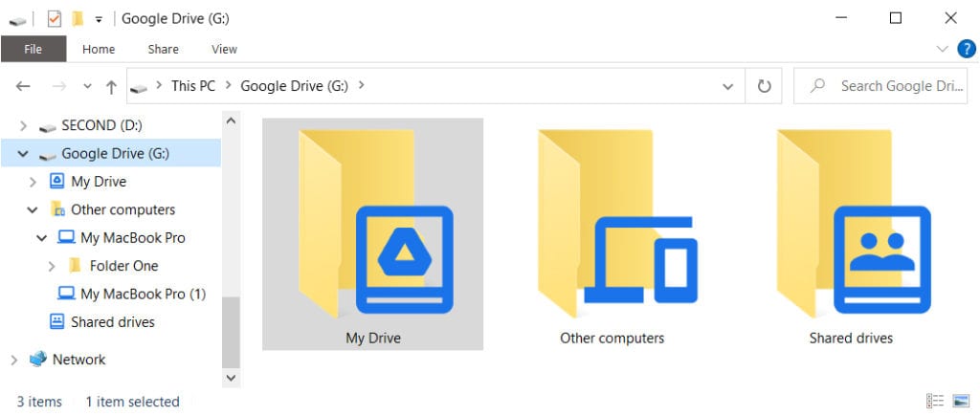Image resolution: width=980 pixels, height=416 pixels.
Task: Open the Help question mark icon
Action: tap(967, 49)
